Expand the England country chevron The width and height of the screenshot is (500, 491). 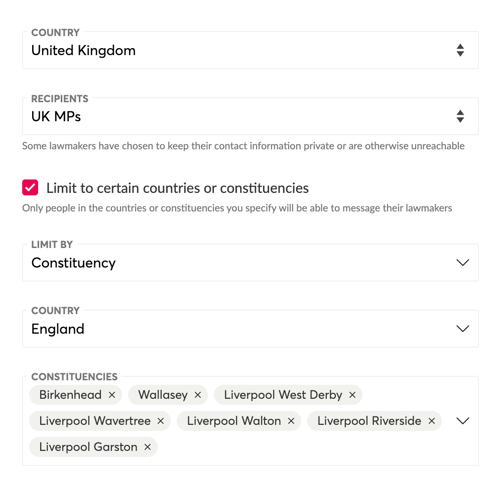(463, 329)
